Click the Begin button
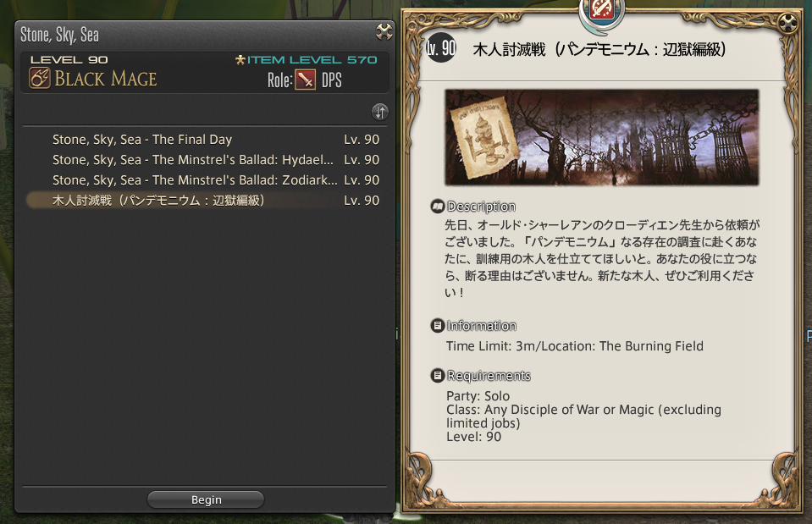812x524 pixels. point(206,499)
